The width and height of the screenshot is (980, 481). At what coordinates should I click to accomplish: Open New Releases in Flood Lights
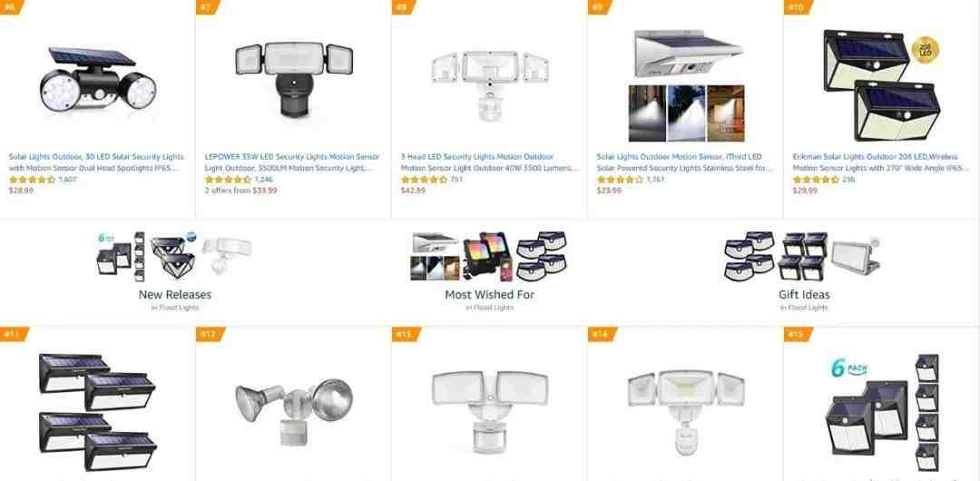(175, 295)
